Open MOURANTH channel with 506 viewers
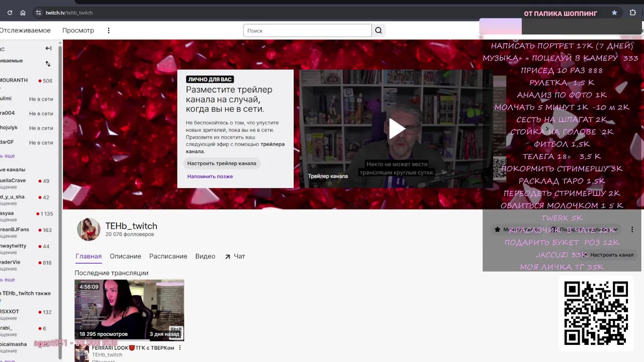 [28, 81]
